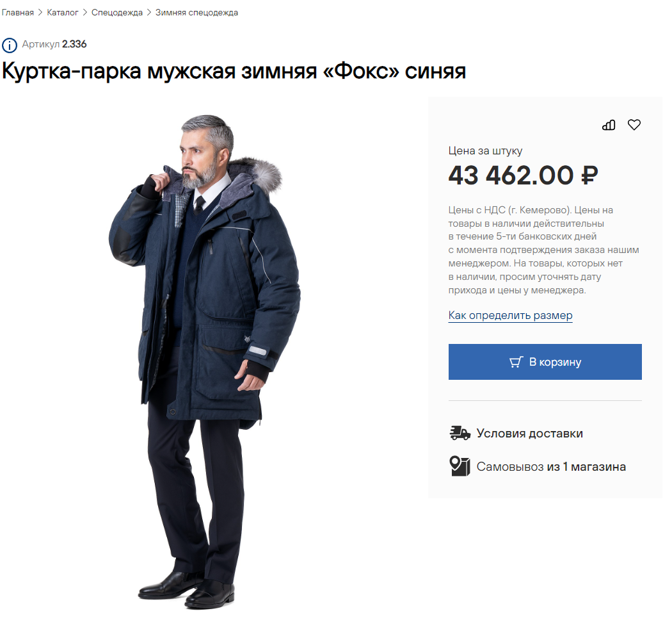Click the cart icon inside В корзину button
672x620 pixels.
(516, 362)
